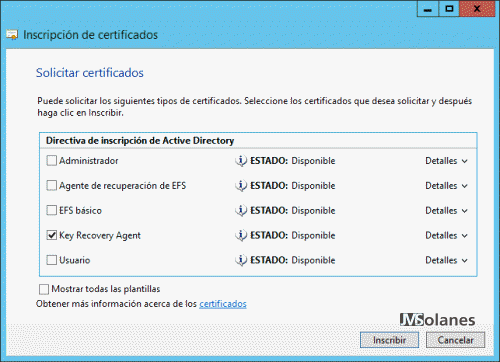Click ESTADO: Disponible text in Usuario row
The height and width of the screenshot is (362, 500).
point(293,260)
